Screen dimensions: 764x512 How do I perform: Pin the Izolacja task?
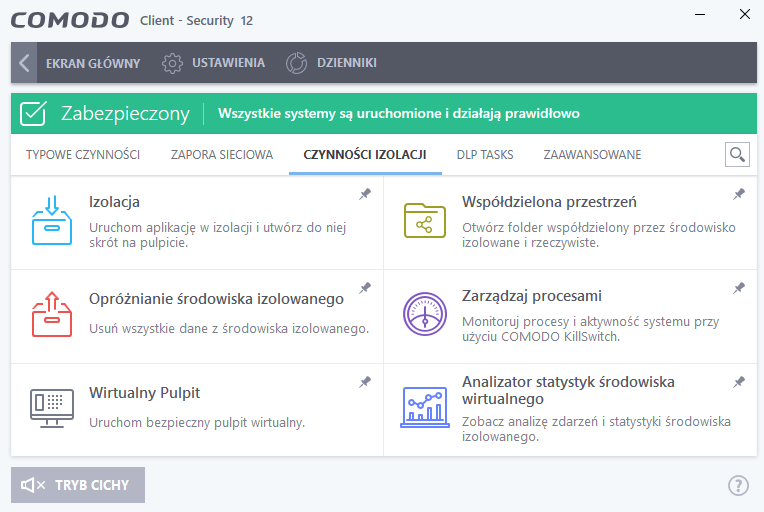pos(365,194)
